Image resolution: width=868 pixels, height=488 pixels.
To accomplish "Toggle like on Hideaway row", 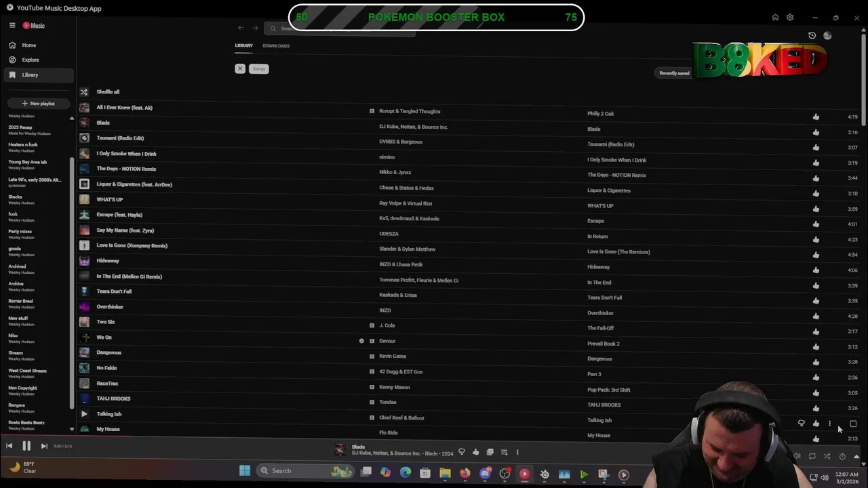I will (x=816, y=270).
